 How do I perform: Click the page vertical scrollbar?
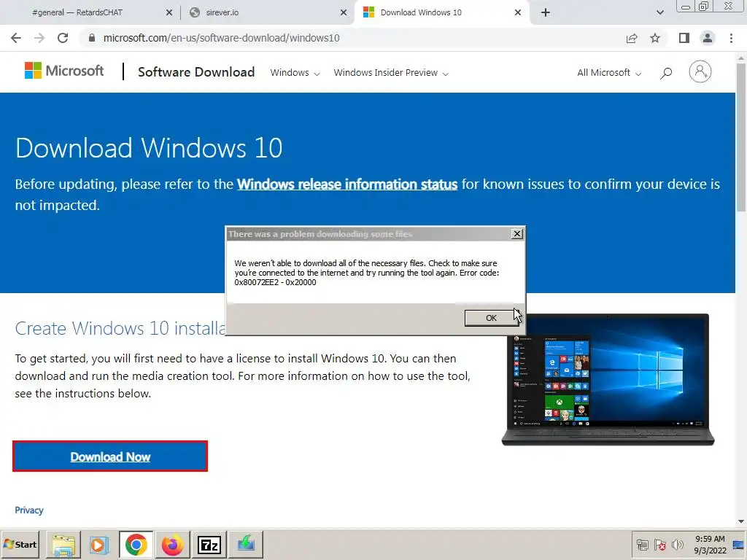click(741, 137)
